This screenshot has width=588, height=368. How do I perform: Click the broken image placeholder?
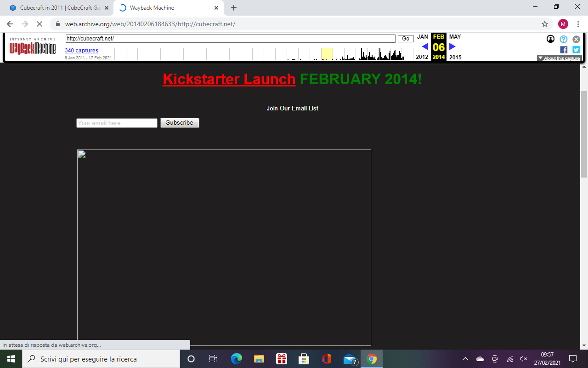224,247
